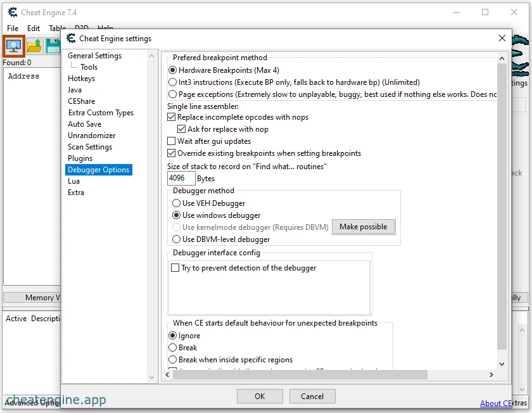Click the Make possible button
The width and height of the screenshot is (532, 413).
(364, 227)
